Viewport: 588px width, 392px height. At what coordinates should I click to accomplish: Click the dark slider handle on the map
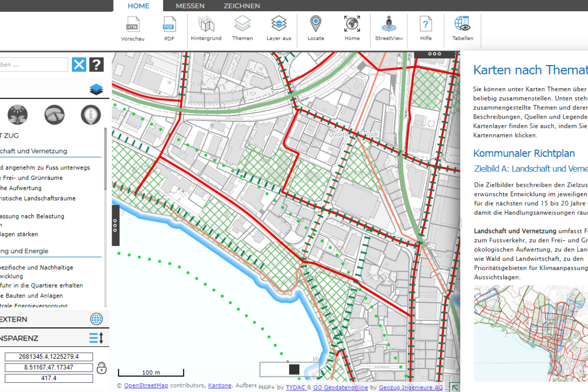point(294,369)
